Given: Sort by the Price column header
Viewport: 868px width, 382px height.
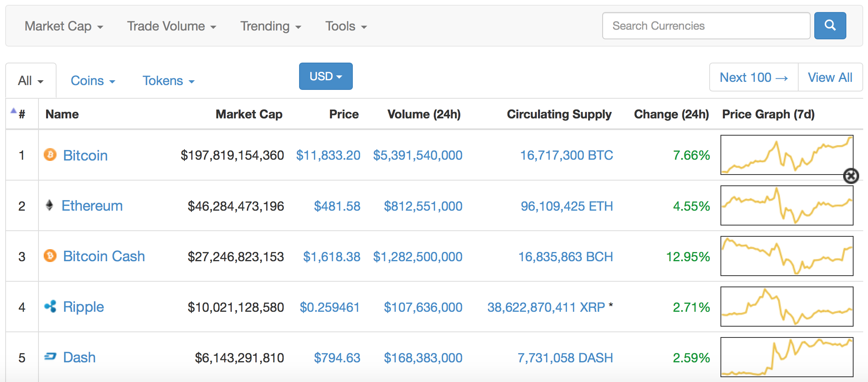Looking at the screenshot, I should [344, 114].
